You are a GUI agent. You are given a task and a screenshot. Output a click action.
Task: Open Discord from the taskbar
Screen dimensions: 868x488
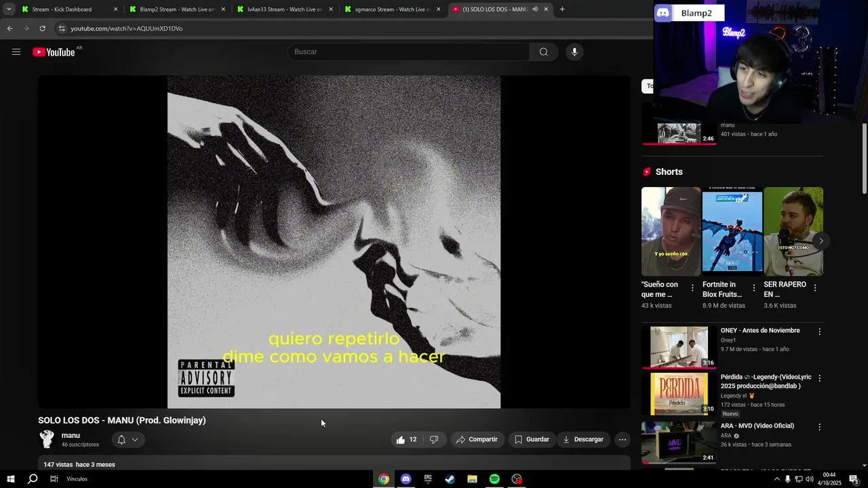click(406, 479)
